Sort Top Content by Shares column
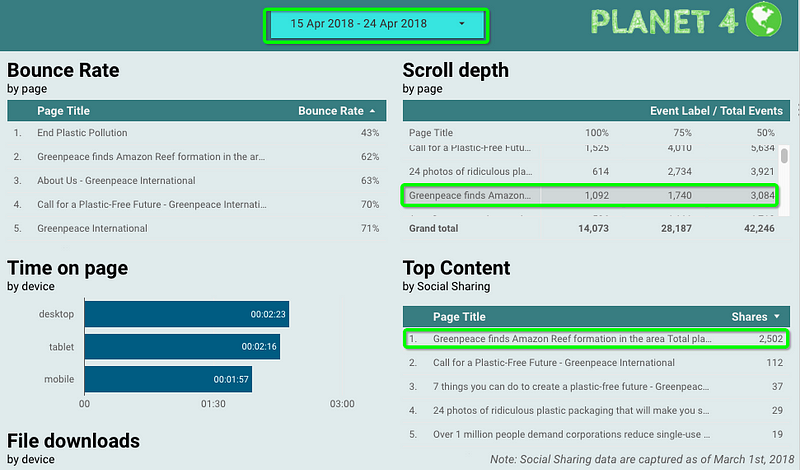This screenshot has width=800, height=470. (749, 317)
